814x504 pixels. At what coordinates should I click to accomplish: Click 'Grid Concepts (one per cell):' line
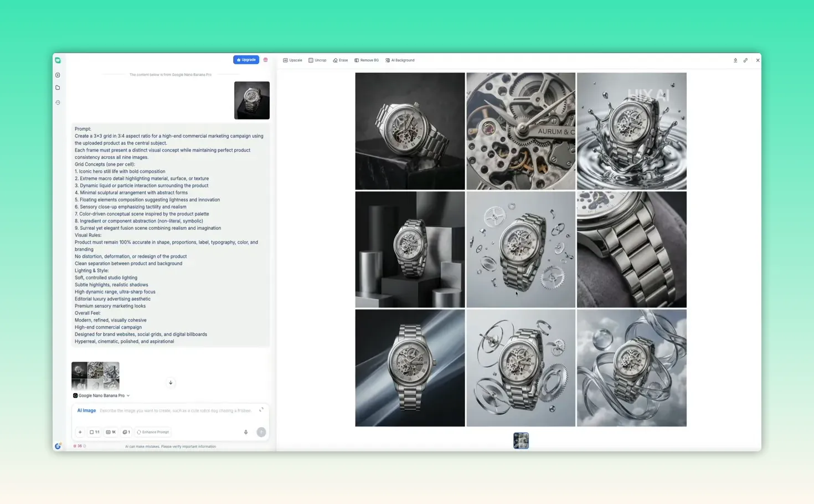point(105,164)
